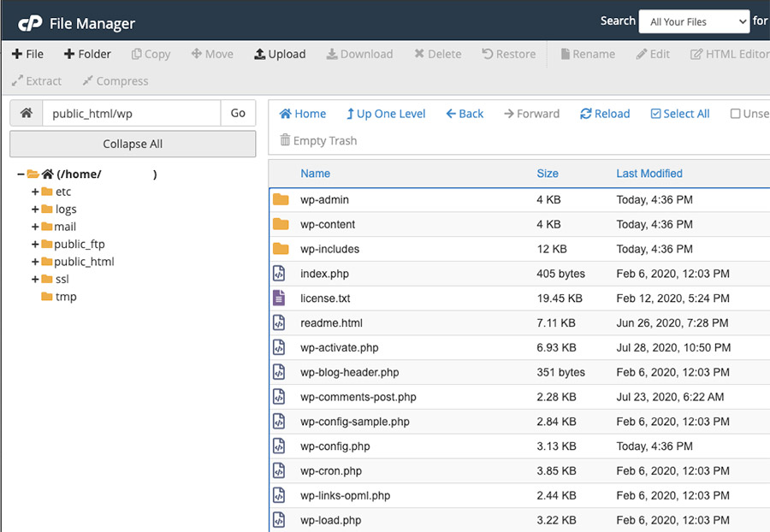Create a new folder with + Folder
Viewport: 770px width, 532px height.
click(87, 54)
